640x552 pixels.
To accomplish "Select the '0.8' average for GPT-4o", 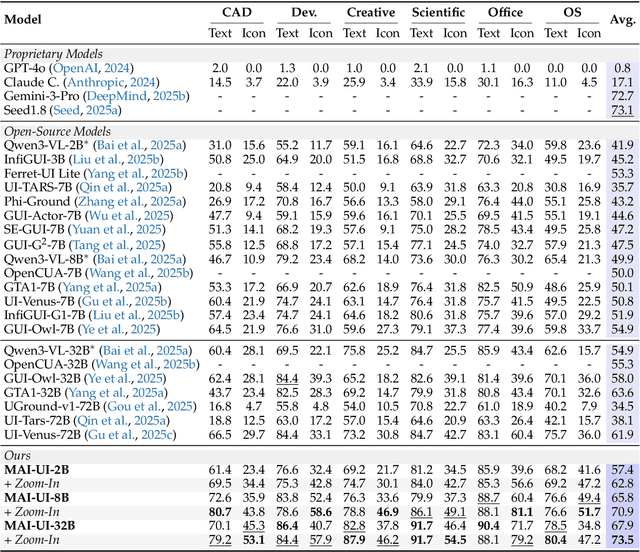I will (622, 68).
